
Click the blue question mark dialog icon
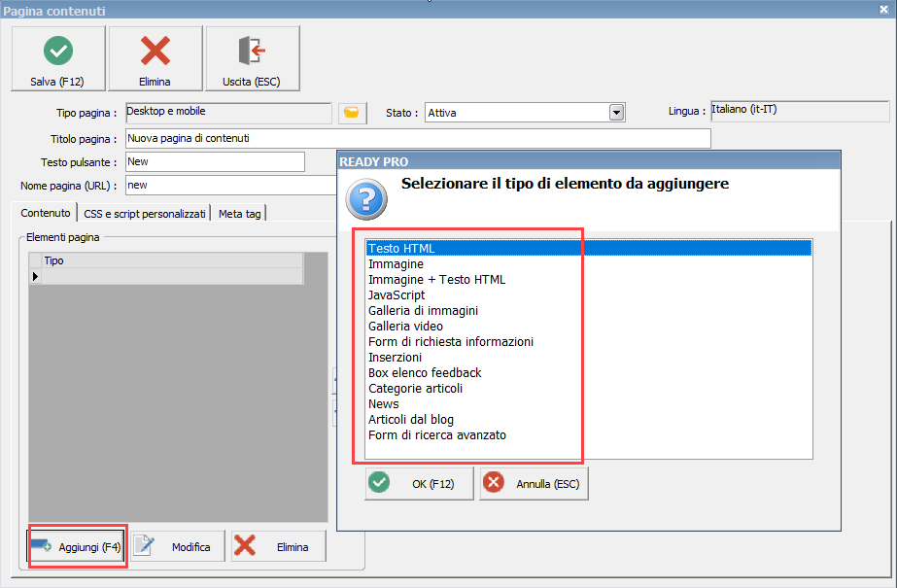[366, 199]
